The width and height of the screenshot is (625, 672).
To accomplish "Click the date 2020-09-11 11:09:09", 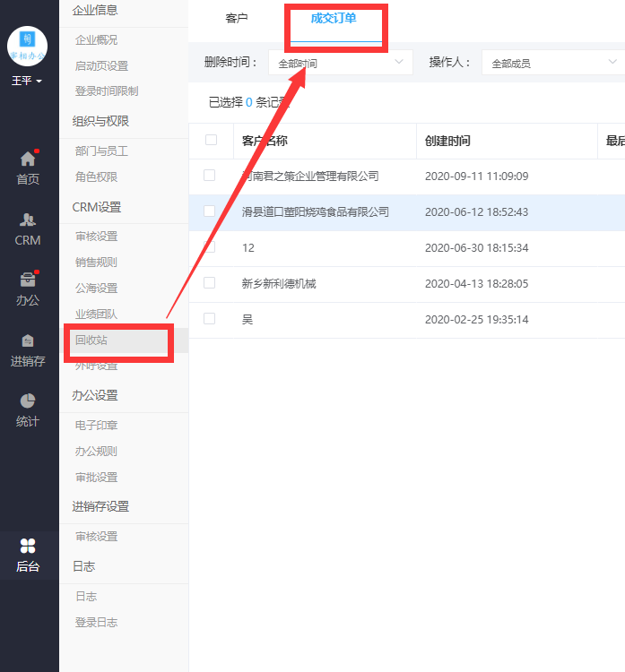I will pyautogui.click(x=476, y=177).
